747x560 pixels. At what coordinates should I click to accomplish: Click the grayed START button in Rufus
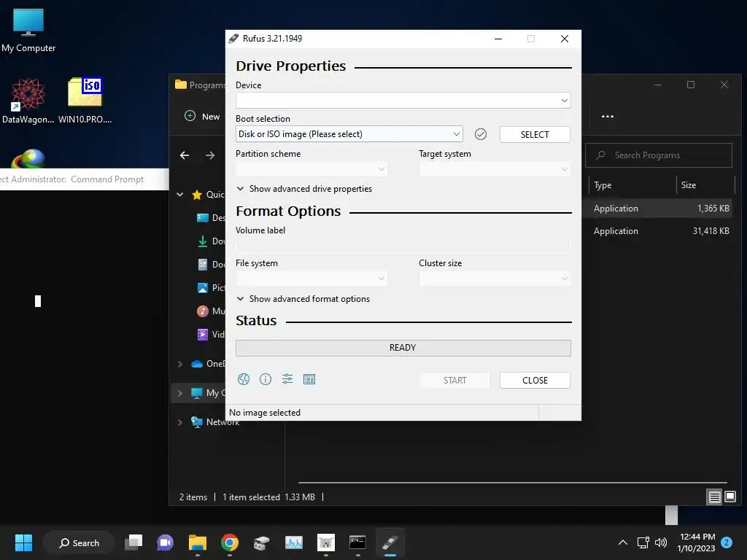[x=454, y=380]
